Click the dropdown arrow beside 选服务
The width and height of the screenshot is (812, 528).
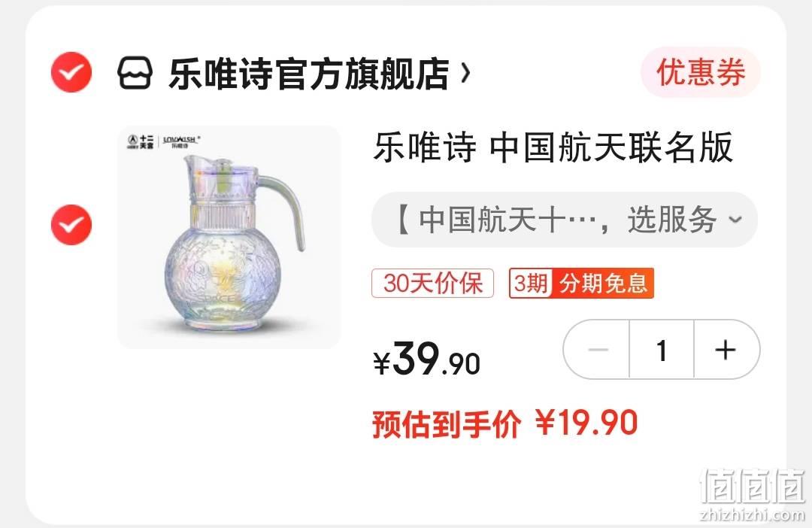pos(735,220)
